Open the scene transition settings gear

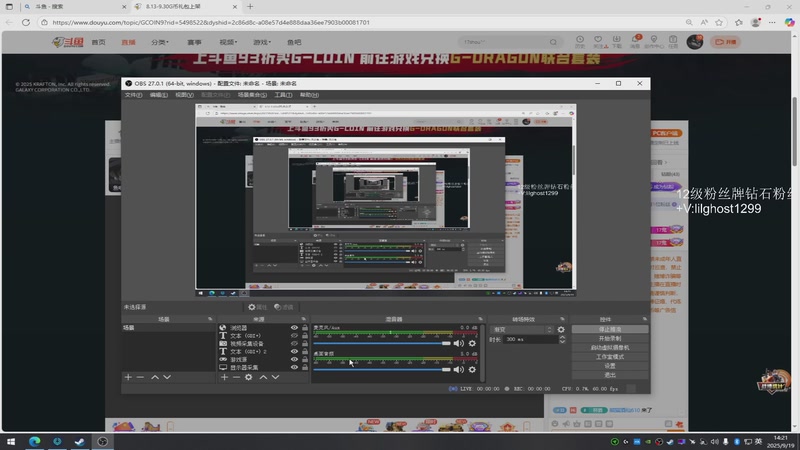coord(561,330)
